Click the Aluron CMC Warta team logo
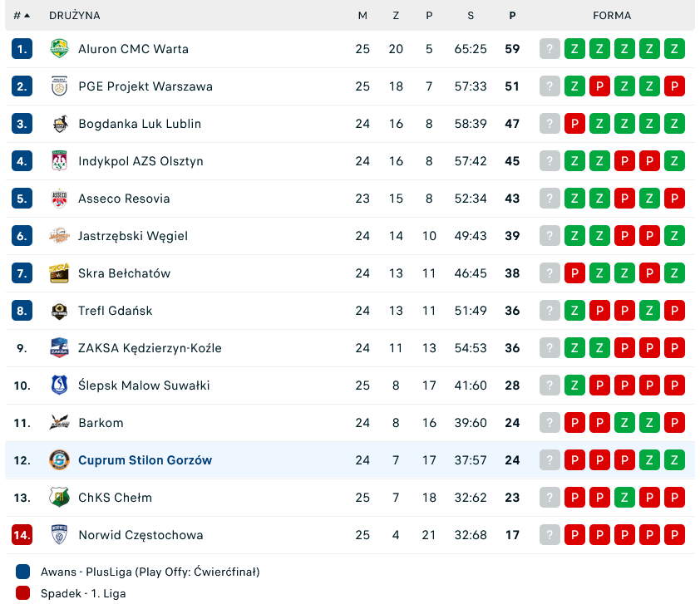This screenshot has width=700, height=604. (59, 49)
